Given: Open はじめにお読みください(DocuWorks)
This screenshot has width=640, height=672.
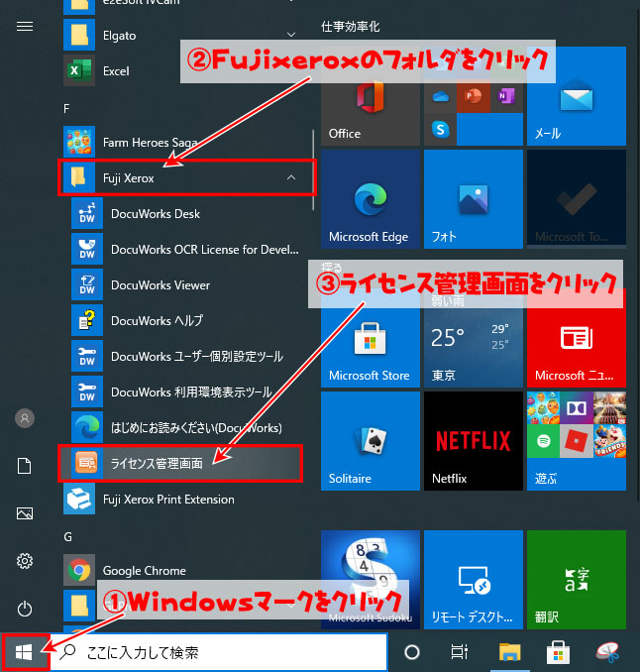Looking at the screenshot, I should tap(187, 427).
